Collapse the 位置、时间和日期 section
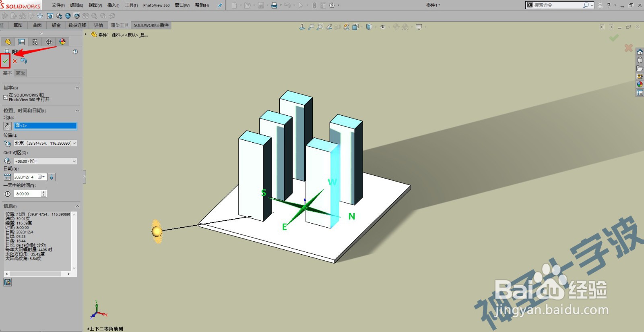The width and height of the screenshot is (644, 332). coord(77,110)
